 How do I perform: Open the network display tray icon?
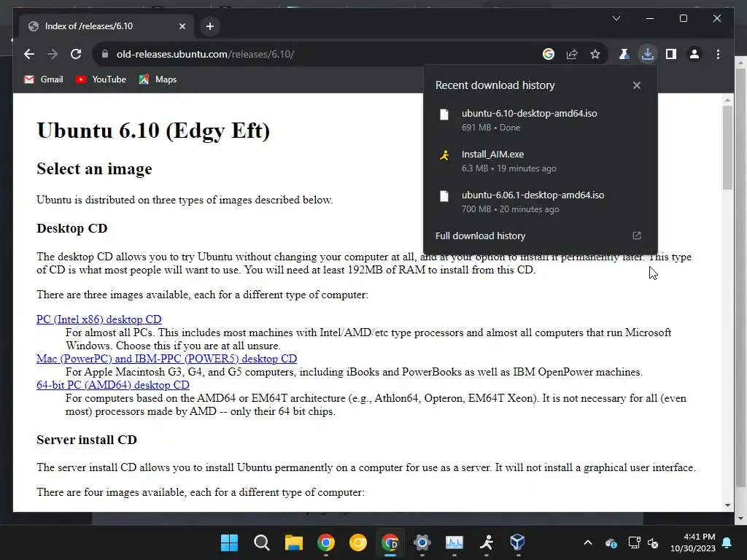tap(634, 542)
